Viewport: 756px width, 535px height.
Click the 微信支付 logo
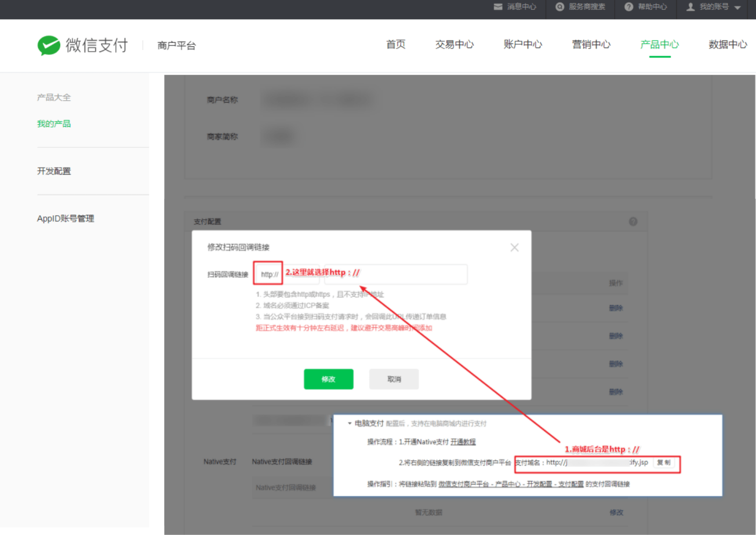[82, 45]
